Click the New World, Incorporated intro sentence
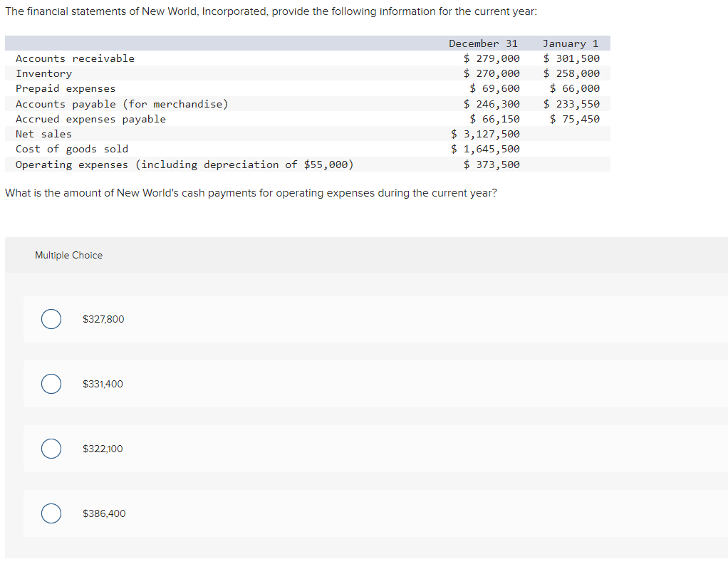This screenshot has width=728, height=564. pos(271,11)
